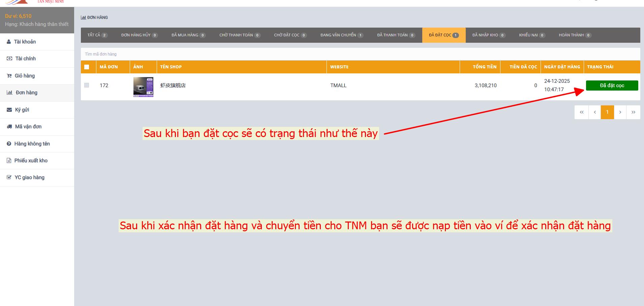Go to previous page arrow

point(595,112)
